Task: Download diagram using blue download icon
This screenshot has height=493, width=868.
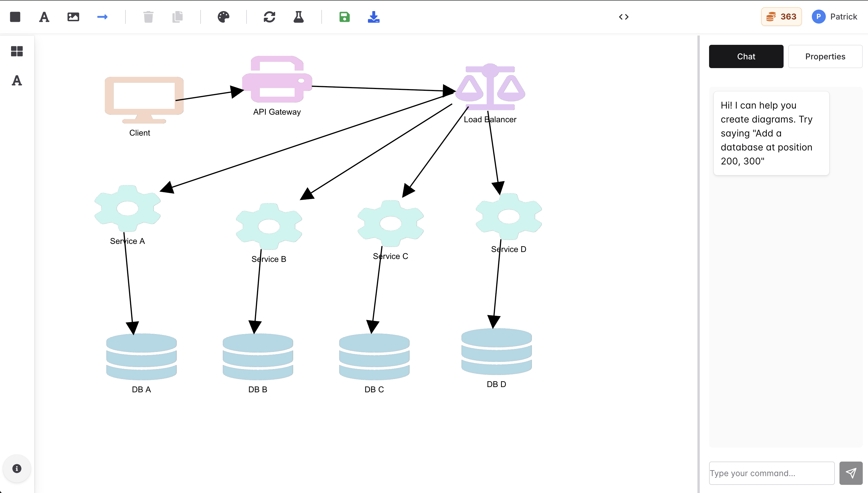Action: point(373,17)
